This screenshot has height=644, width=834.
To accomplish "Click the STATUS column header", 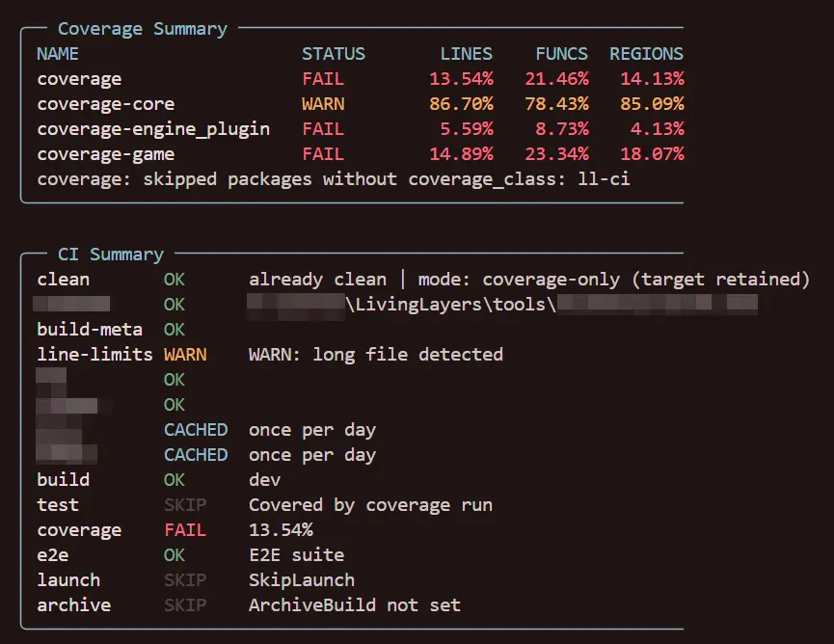I will point(334,54).
